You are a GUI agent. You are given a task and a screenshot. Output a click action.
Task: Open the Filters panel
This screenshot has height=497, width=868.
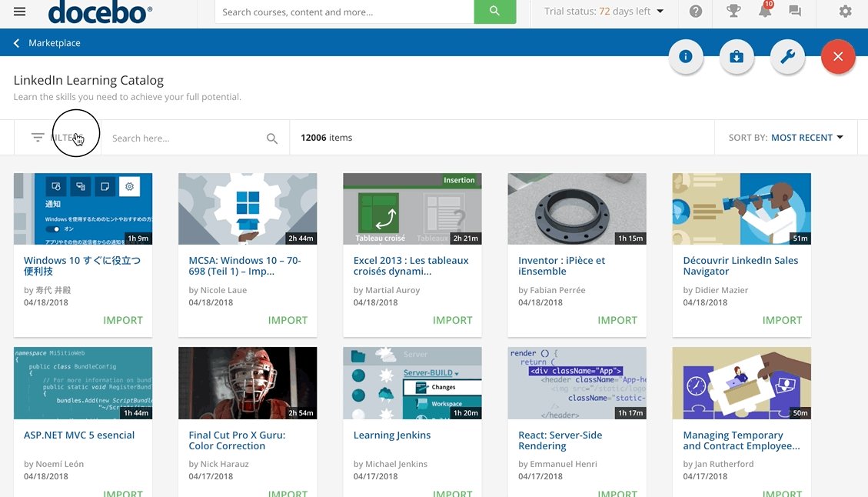[58, 138]
